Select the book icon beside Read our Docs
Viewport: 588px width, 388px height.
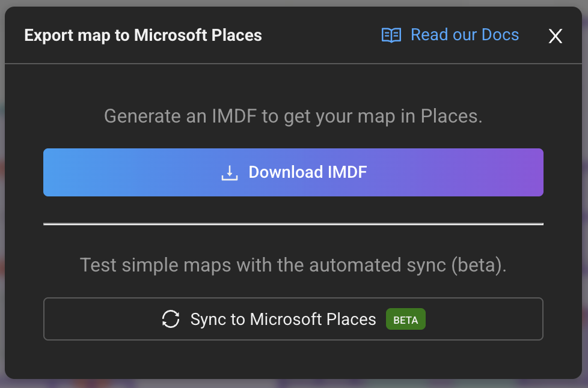391,35
